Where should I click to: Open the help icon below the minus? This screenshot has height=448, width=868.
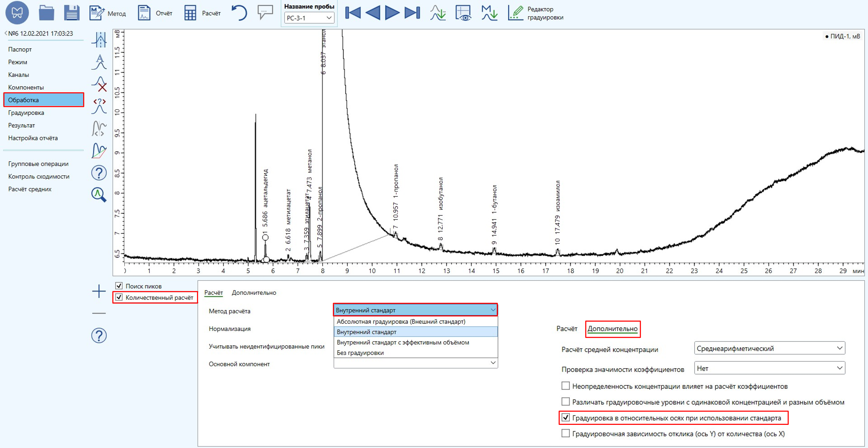point(99,335)
